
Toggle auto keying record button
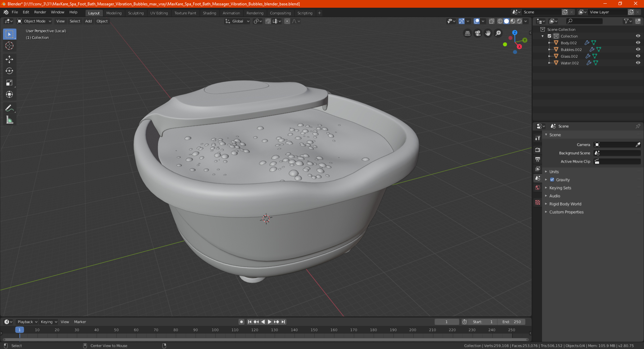pyautogui.click(x=241, y=322)
